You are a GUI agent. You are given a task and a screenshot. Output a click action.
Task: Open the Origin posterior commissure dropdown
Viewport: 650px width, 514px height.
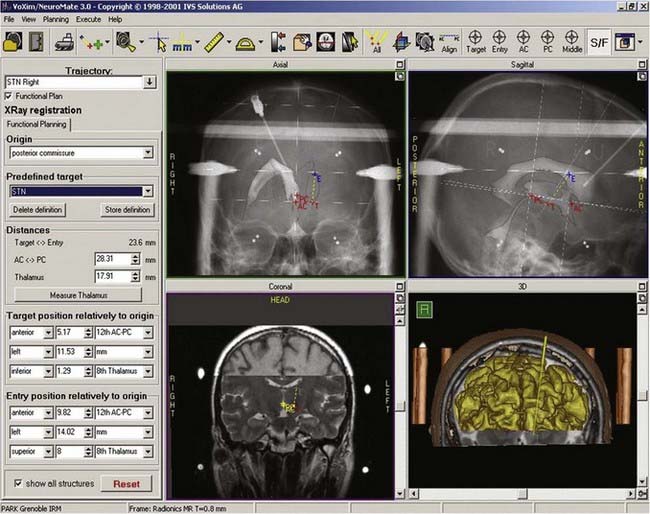pyautogui.click(x=148, y=153)
